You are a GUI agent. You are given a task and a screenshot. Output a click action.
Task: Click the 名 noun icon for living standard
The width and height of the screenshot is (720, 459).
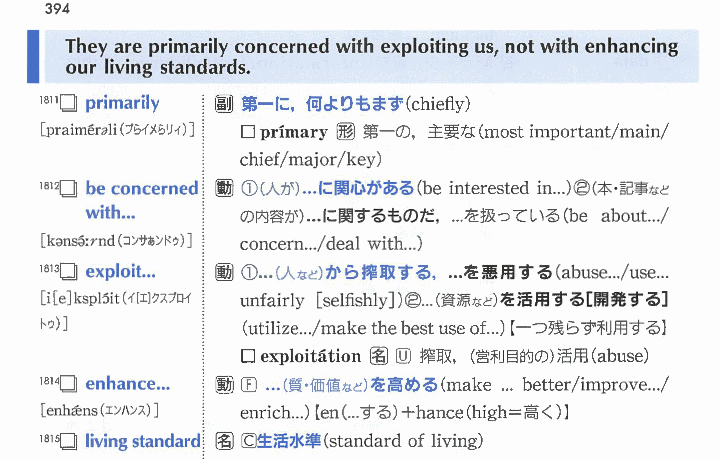224,441
